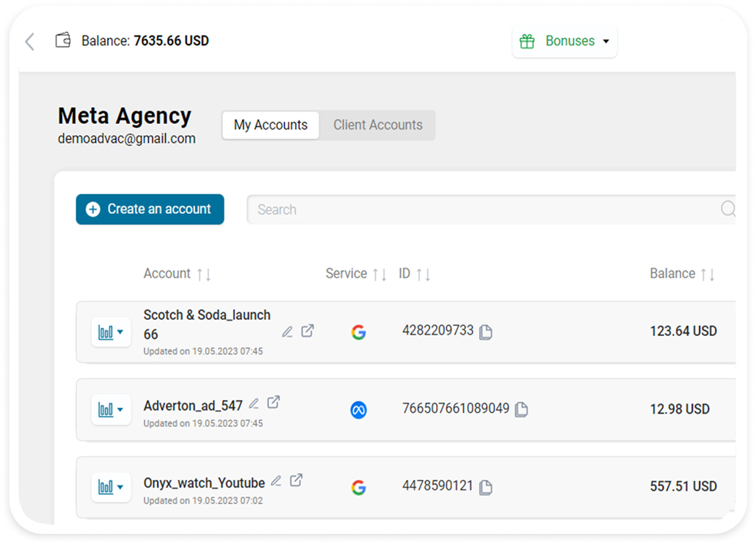Copy the ID 766507661089049
The width and height of the screenshot is (756, 545).
tap(522, 410)
